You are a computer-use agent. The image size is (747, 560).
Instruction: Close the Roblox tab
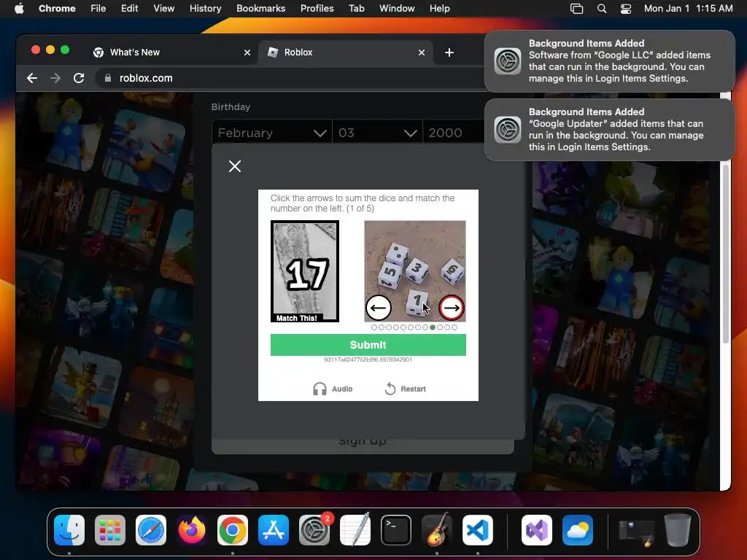(x=422, y=52)
